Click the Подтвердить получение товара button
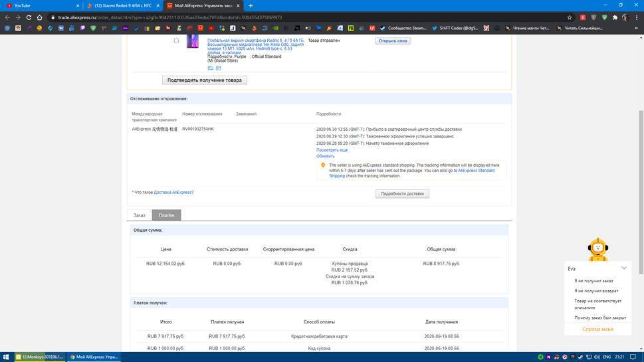 [x=205, y=80]
